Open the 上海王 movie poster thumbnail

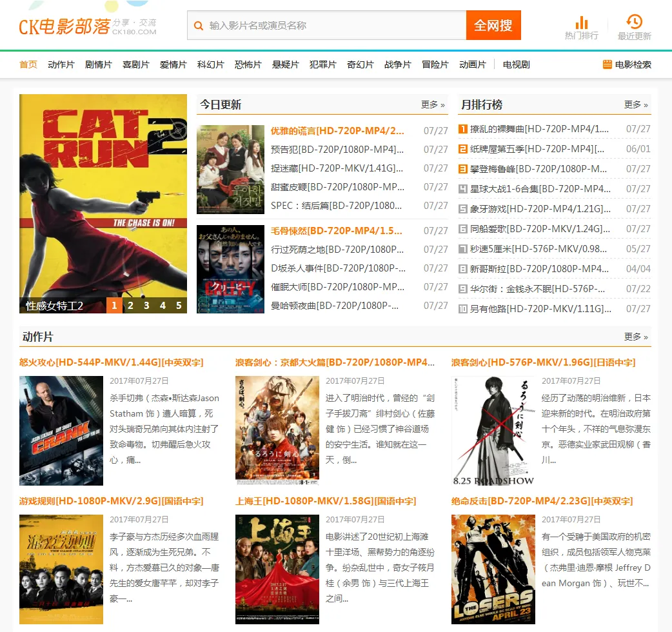tap(277, 569)
